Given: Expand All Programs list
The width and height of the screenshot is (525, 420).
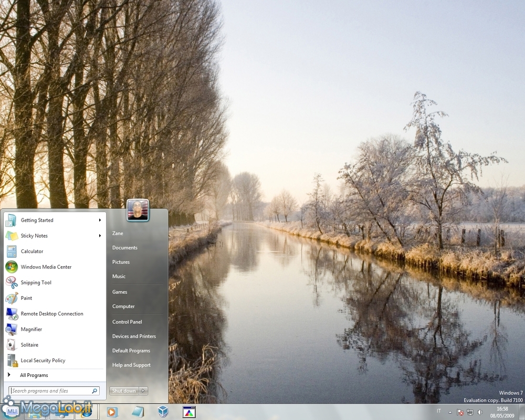Looking at the screenshot, I should (34, 375).
